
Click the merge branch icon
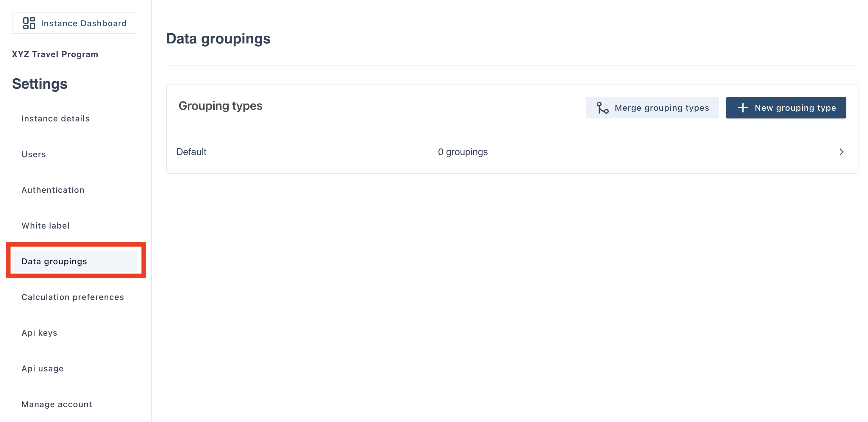click(602, 108)
